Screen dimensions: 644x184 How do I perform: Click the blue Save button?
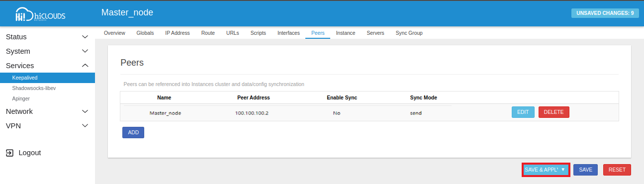(586, 170)
